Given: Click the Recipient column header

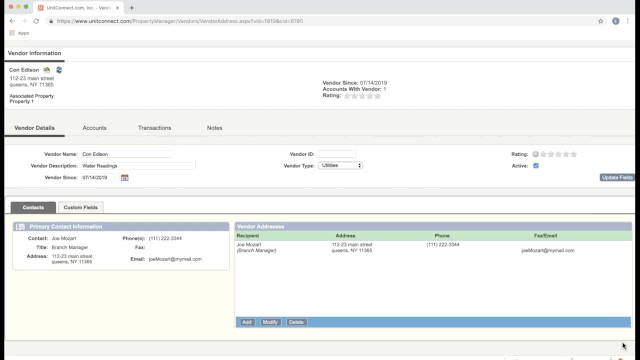Looking at the screenshot, I should tap(248, 236).
